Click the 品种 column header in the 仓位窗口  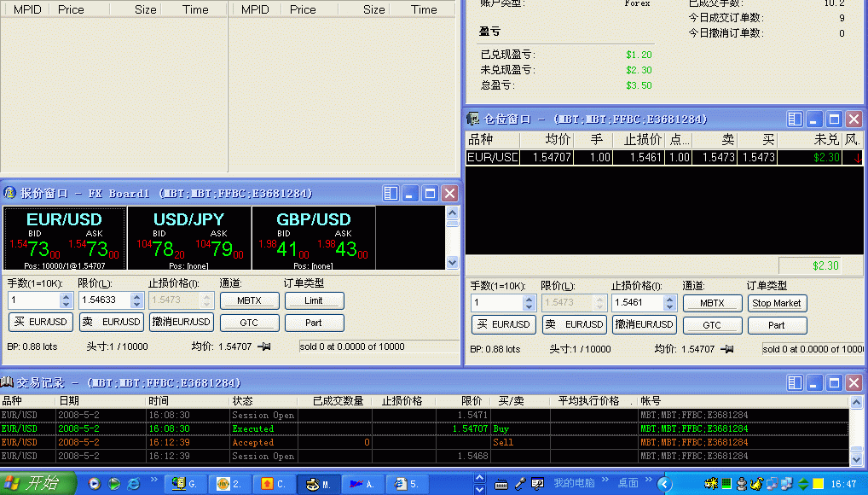(x=493, y=140)
